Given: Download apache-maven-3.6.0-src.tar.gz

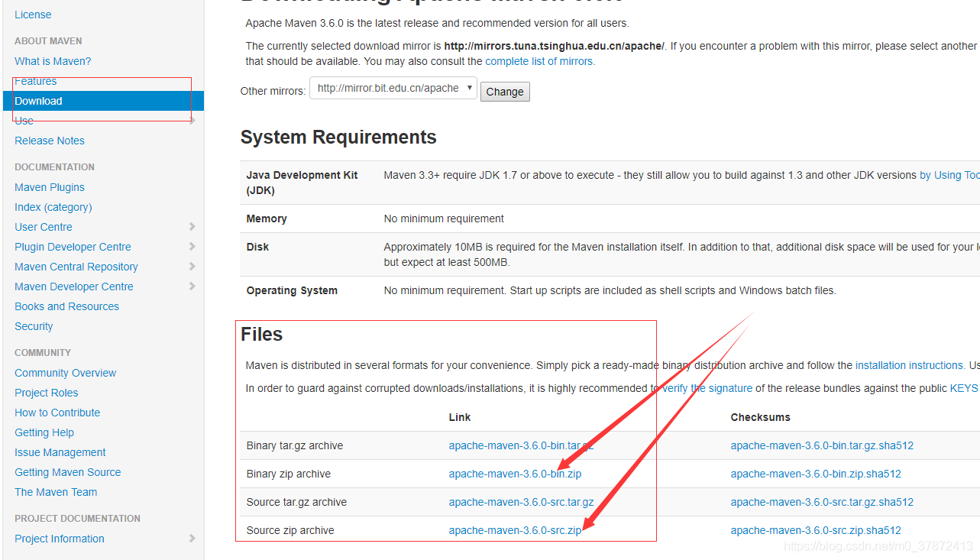Looking at the screenshot, I should click(x=521, y=502).
